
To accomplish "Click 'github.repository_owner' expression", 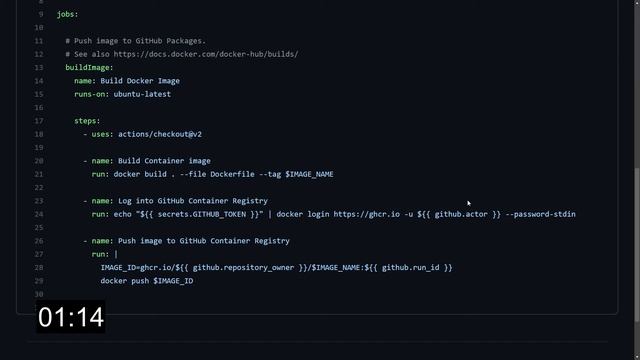I will (243, 268).
